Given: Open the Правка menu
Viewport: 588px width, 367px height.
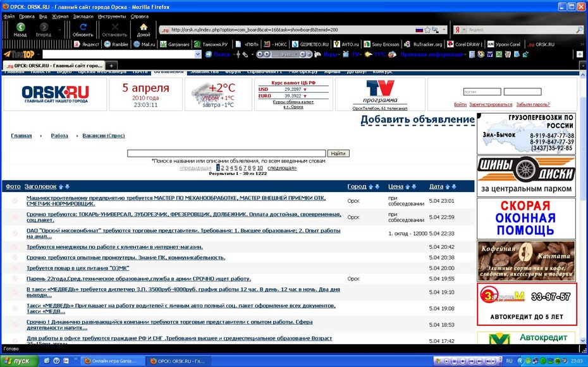Looking at the screenshot, I should [27, 16].
